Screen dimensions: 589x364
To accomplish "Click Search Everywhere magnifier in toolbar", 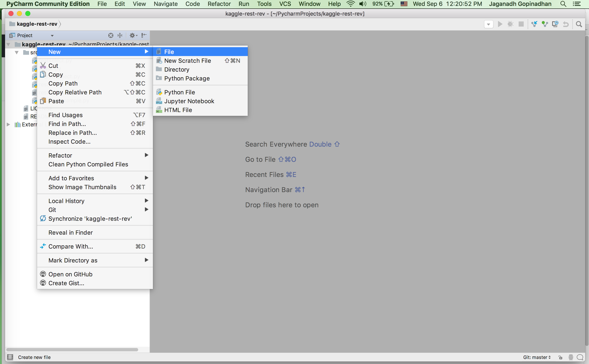I will [579, 24].
